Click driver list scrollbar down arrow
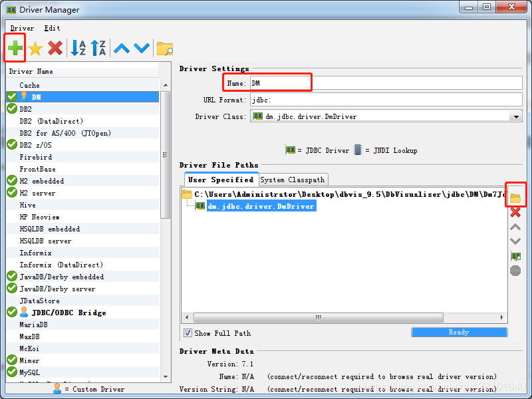The height and width of the screenshot is (399, 532). [x=166, y=376]
